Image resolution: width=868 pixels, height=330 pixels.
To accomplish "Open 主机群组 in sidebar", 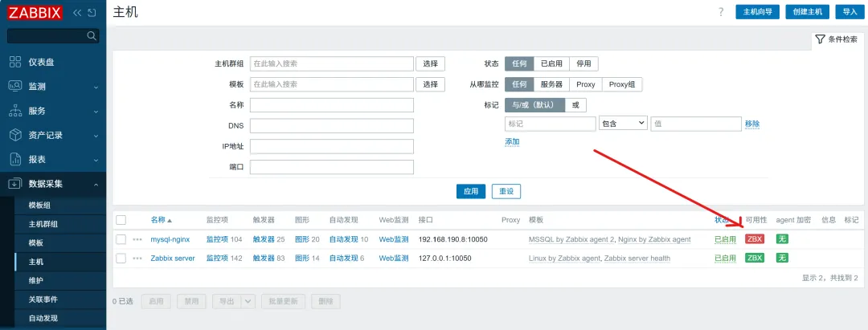I will [x=43, y=224].
